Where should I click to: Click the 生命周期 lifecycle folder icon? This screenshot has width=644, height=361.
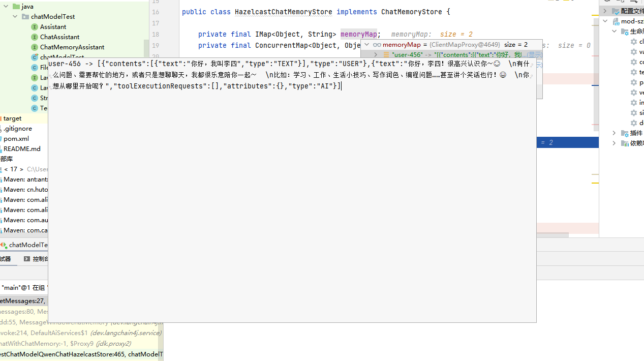(625, 32)
